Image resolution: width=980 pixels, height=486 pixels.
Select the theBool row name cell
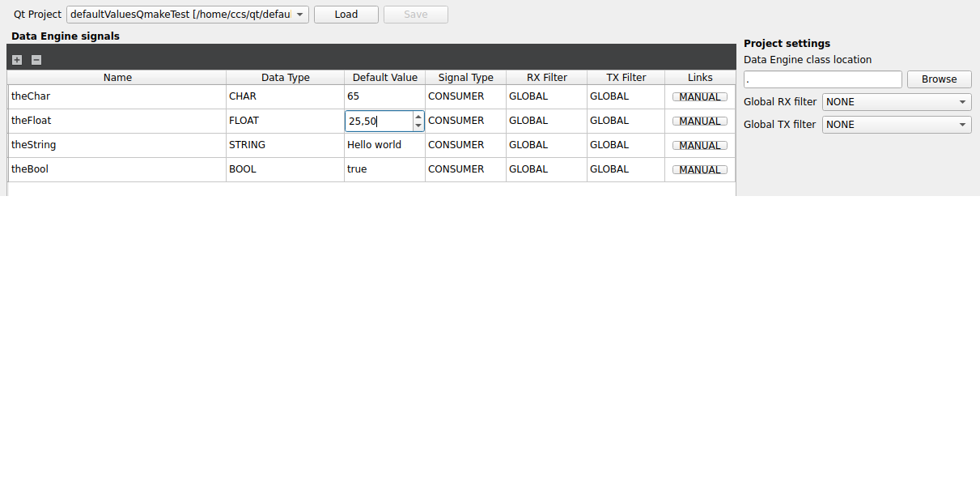click(x=117, y=168)
